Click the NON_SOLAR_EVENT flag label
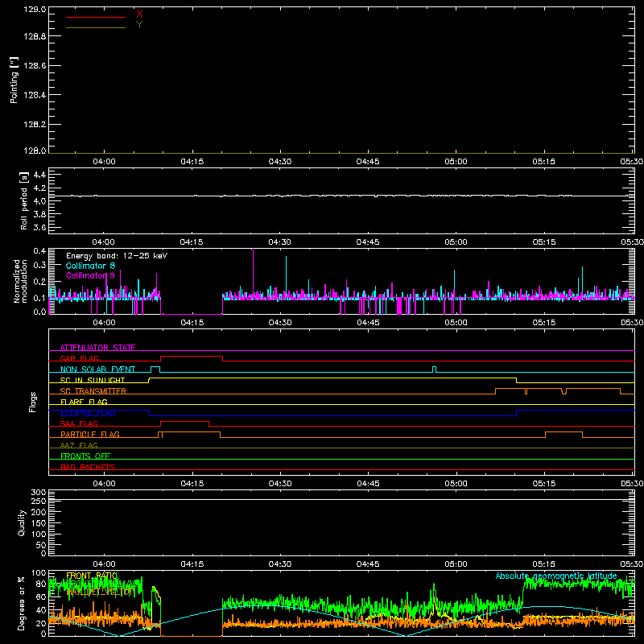This screenshot has height=644, width=644. point(97,369)
